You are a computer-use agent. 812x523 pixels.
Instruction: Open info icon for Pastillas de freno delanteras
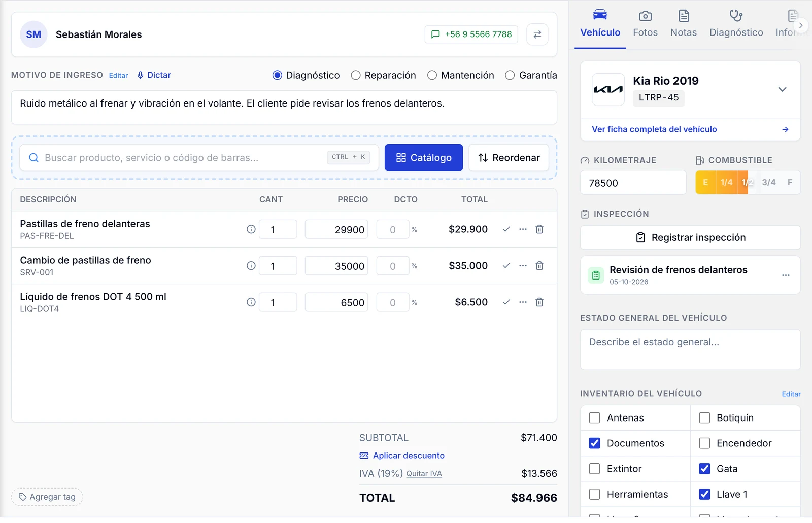(251, 229)
